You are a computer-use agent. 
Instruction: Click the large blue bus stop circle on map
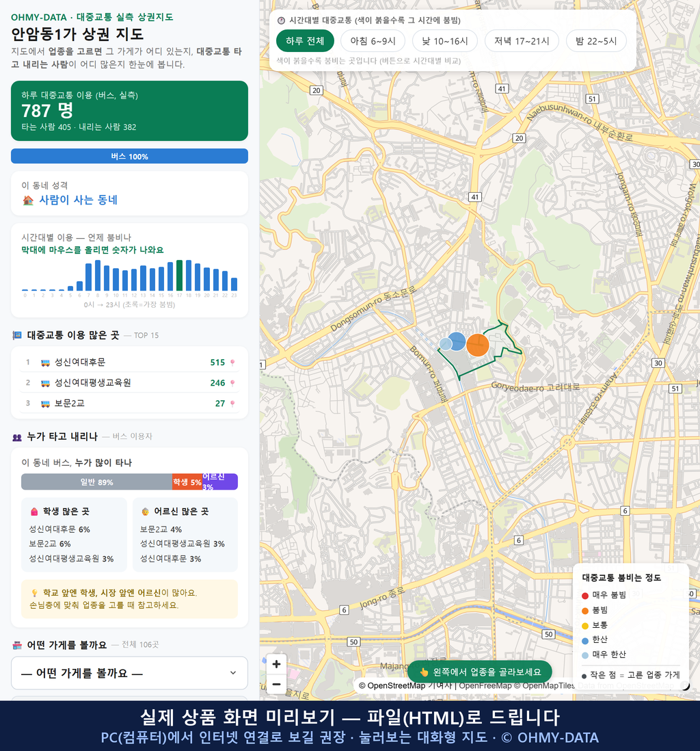(x=457, y=341)
